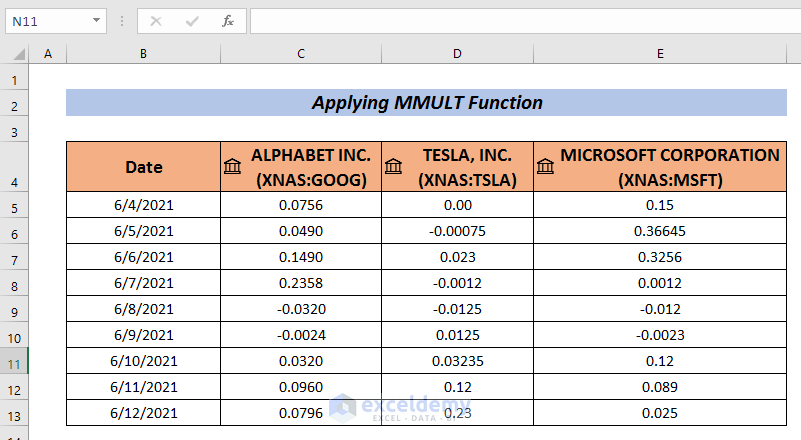Screen dimensions: 801x440
Task: Click the TSLA value -0.00075
Action: pyautogui.click(x=457, y=231)
